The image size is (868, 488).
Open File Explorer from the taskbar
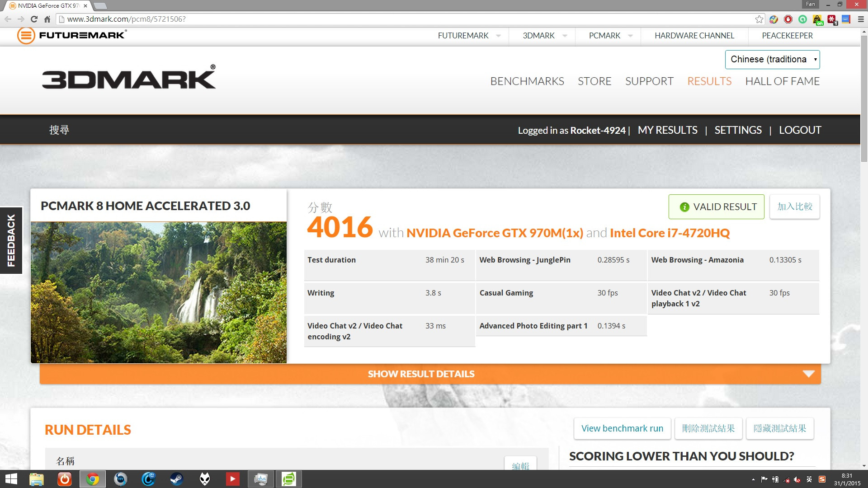click(37, 479)
